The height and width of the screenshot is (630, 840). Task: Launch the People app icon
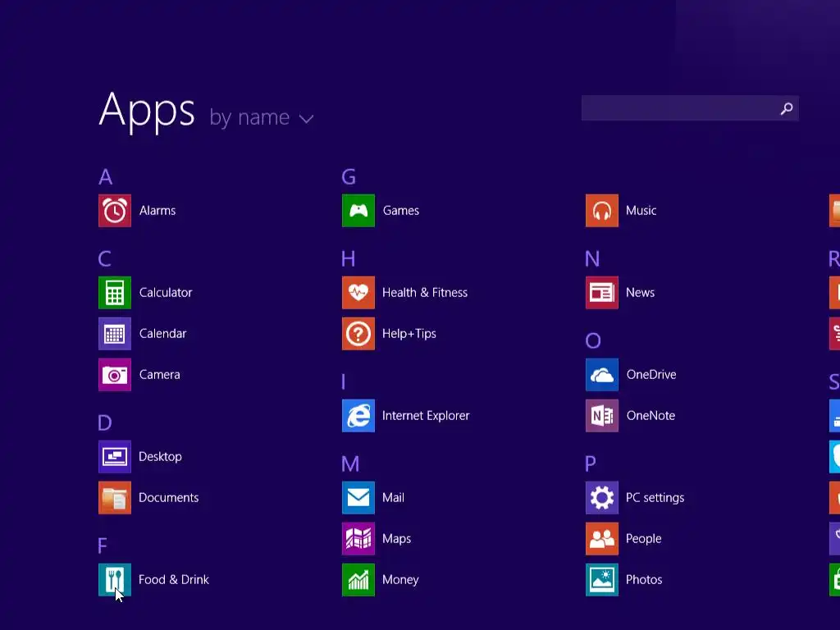602,538
